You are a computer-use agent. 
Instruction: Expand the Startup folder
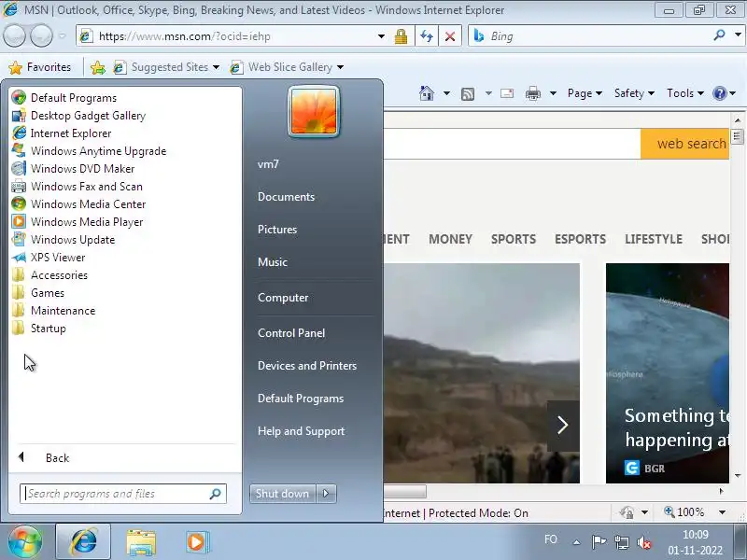point(38,329)
